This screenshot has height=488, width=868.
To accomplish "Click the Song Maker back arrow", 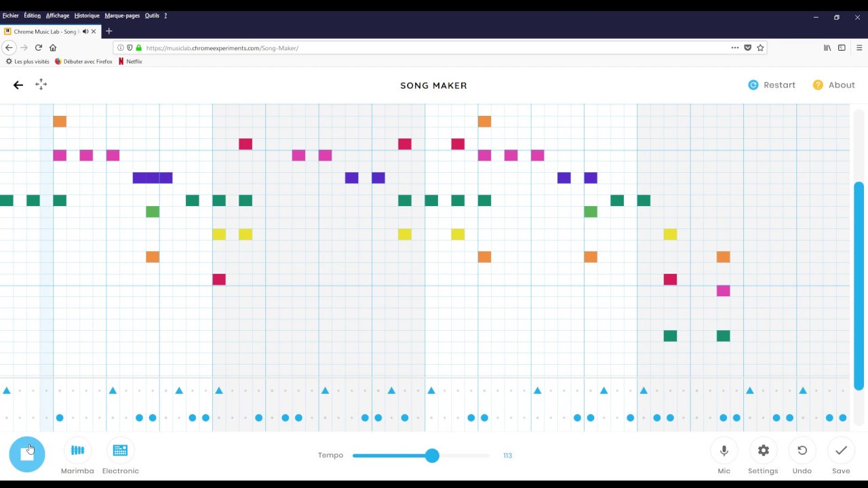I will click(x=18, y=85).
